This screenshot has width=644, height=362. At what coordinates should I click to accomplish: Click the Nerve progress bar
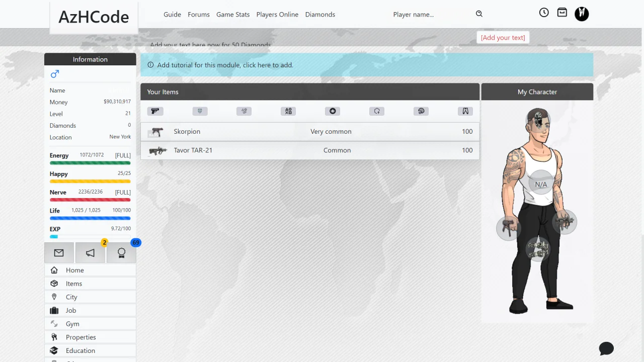[x=90, y=200]
